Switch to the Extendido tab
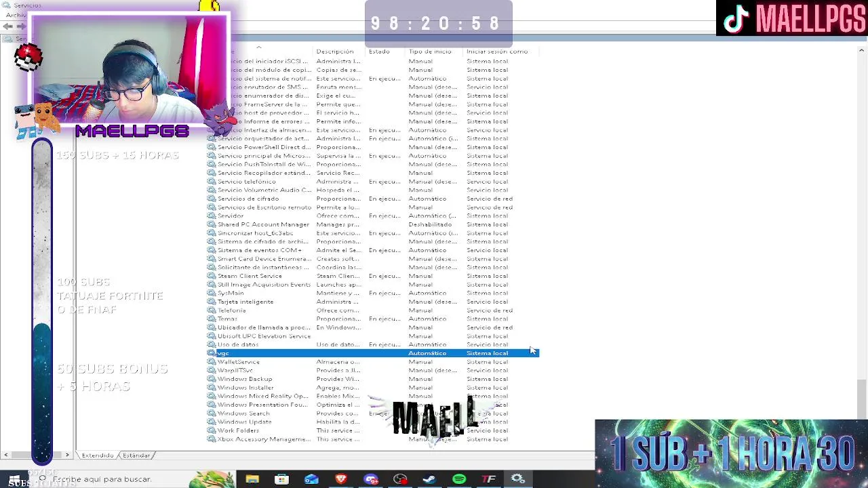 pyautogui.click(x=98, y=455)
